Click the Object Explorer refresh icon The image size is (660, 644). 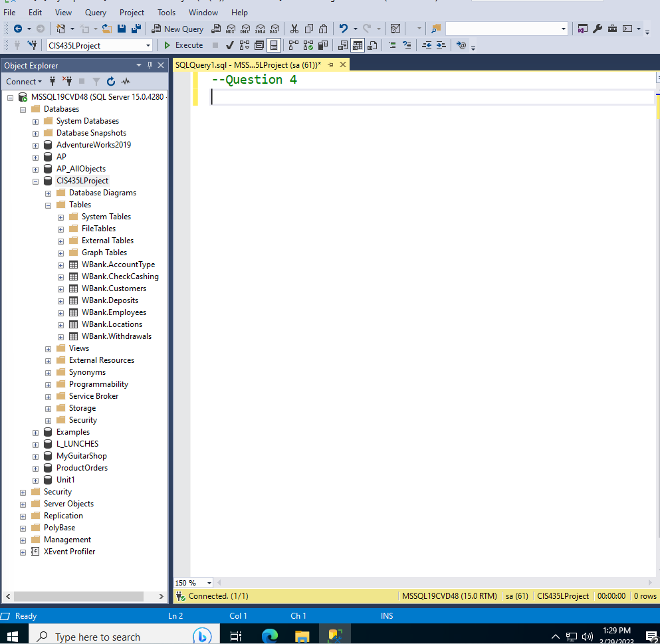(111, 81)
